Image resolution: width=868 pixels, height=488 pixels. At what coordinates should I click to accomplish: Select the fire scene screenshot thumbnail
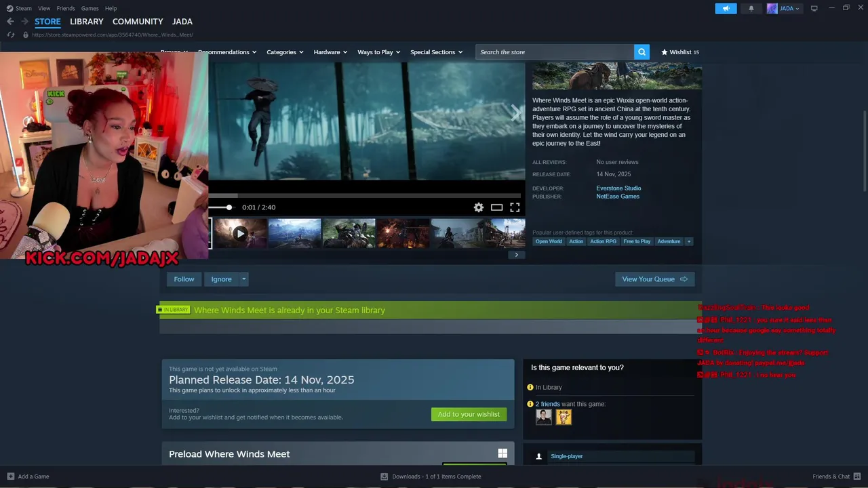pyautogui.click(x=403, y=233)
